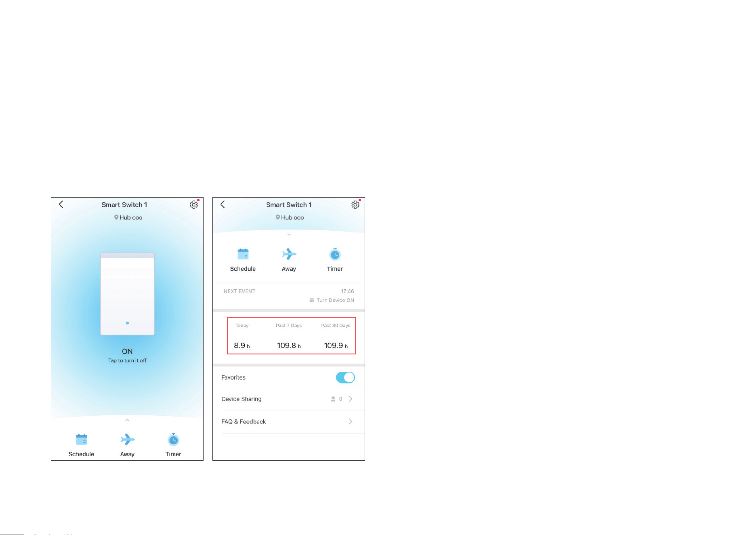Tap Timer clock icon in left screen bottom bar
The width and height of the screenshot is (756, 535).
174,439
